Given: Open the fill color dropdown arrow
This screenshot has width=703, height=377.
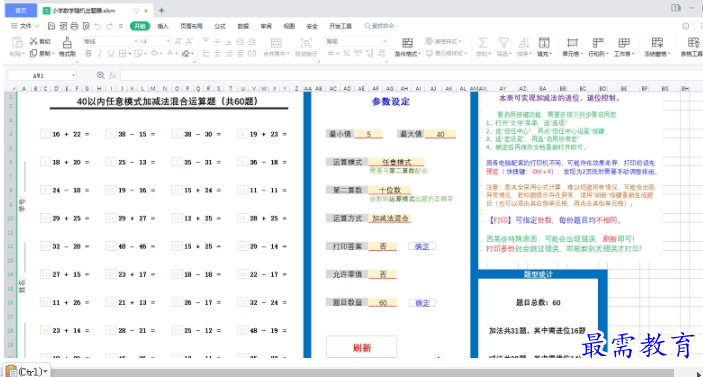Looking at the screenshot, I should tap(161, 54).
